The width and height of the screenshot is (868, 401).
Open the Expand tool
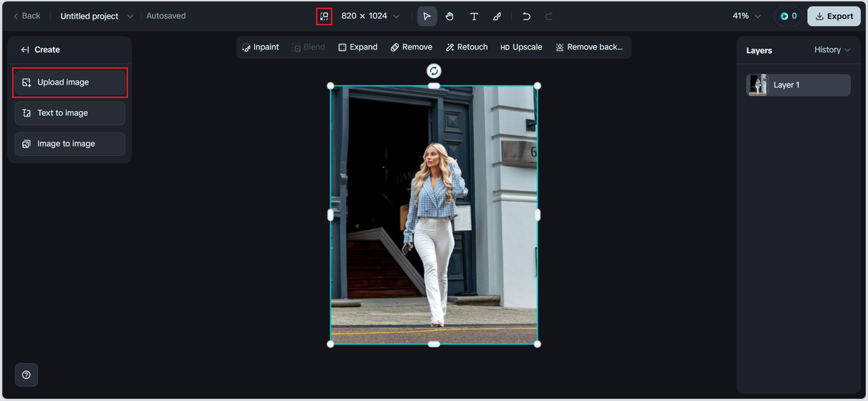tap(358, 47)
